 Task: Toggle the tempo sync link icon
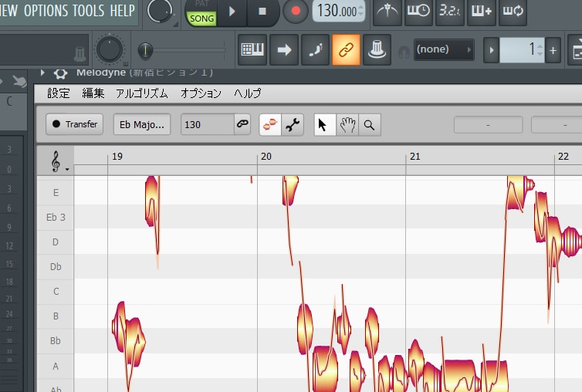(242, 123)
